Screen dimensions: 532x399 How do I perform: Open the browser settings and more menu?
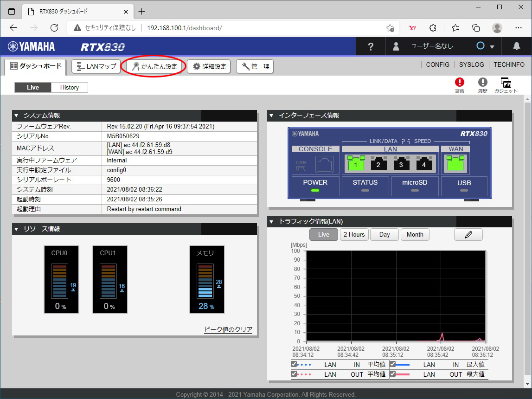pyautogui.click(x=518, y=28)
